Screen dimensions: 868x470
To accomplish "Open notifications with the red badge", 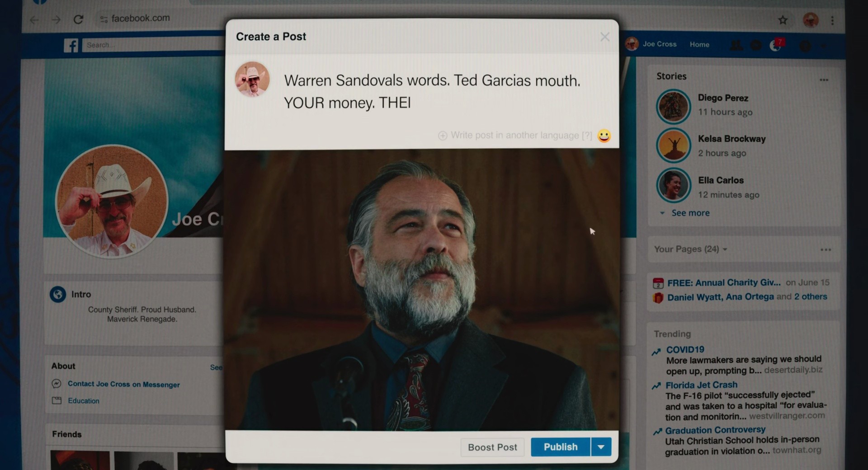I will coord(777,45).
